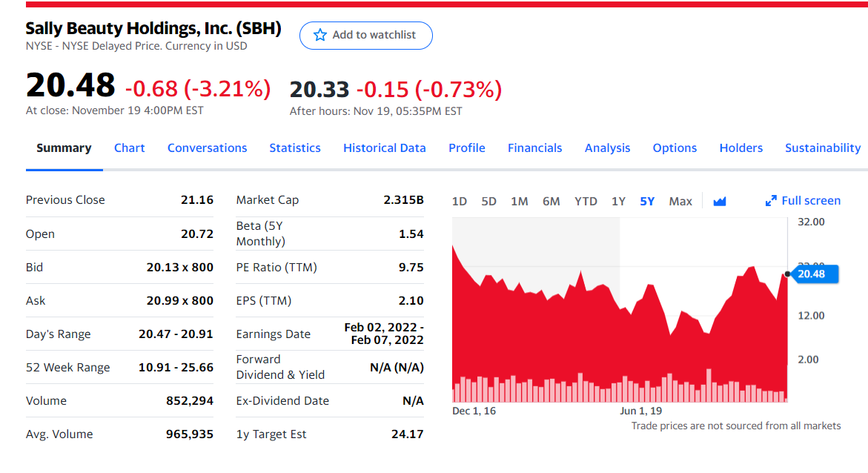Click the star icon in Add to watchlist

[320, 35]
